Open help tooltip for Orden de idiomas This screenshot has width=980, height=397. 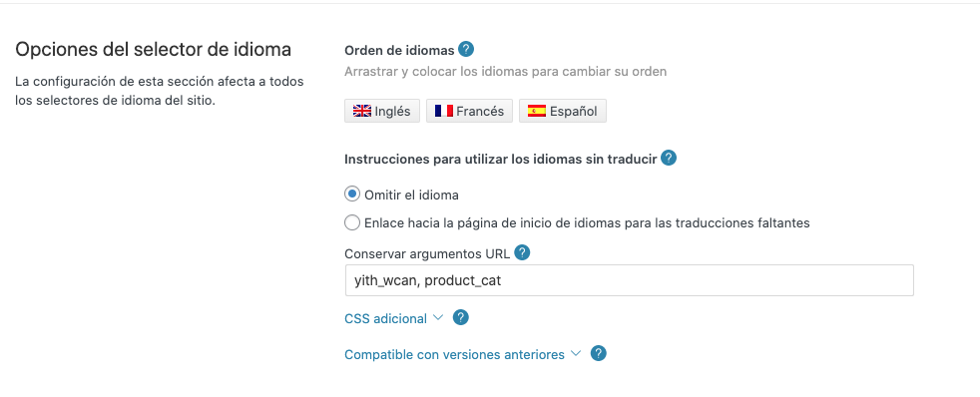(466, 49)
